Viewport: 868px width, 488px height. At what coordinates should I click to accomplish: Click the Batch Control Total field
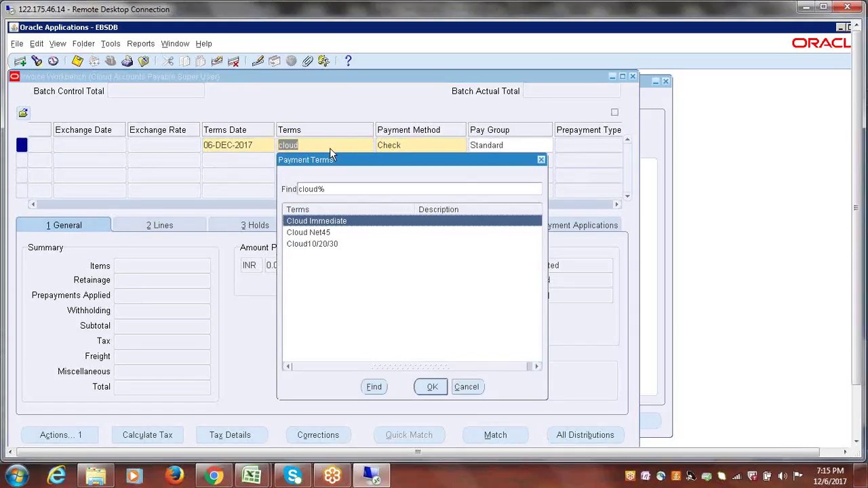click(x=156, y=91)
